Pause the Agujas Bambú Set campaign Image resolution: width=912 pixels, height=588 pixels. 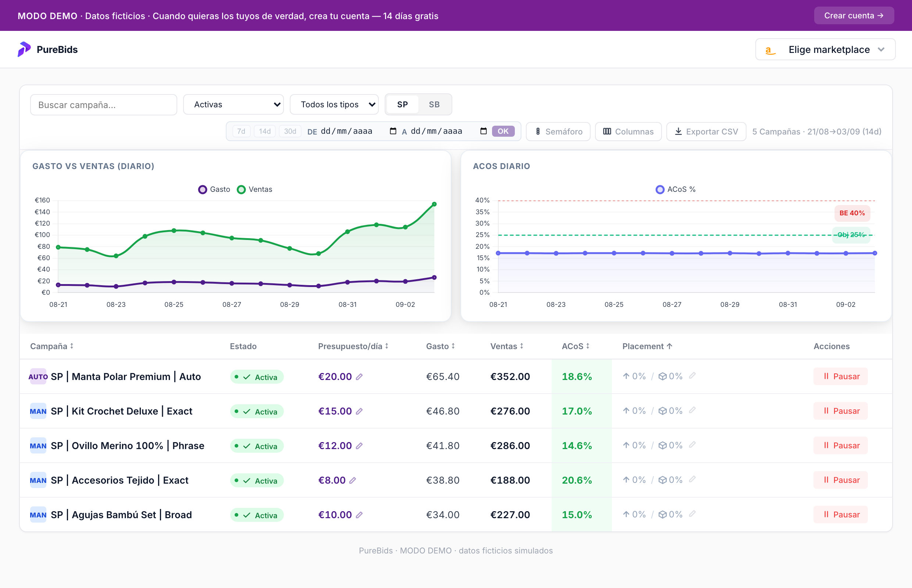[x=841, y=515]
